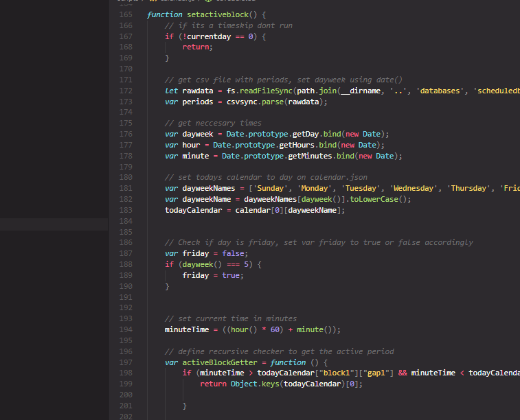This screenshot has height=420, width=520.
Task: Click "hour" variable declaration on line 177
Action: 191,145
